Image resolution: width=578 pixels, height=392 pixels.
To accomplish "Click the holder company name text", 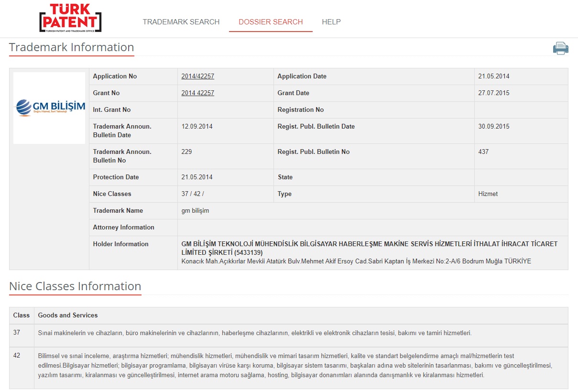I will pos(370,248).
